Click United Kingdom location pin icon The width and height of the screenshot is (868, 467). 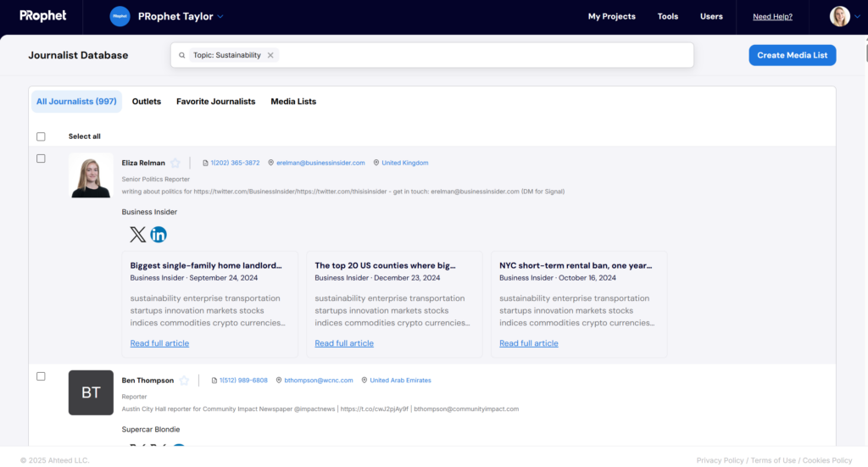click(376, 163)
